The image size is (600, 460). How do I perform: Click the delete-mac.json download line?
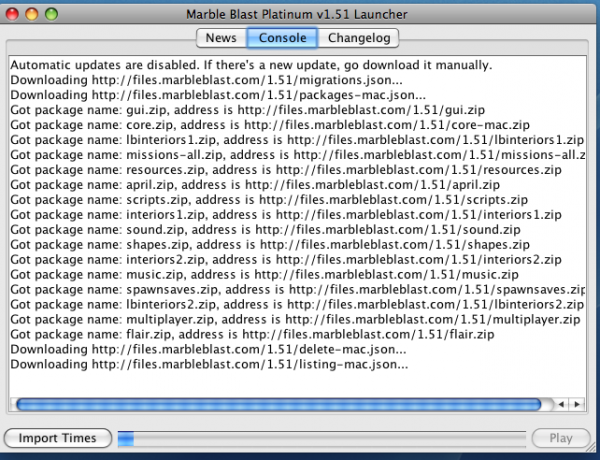[x=207, y=350]
